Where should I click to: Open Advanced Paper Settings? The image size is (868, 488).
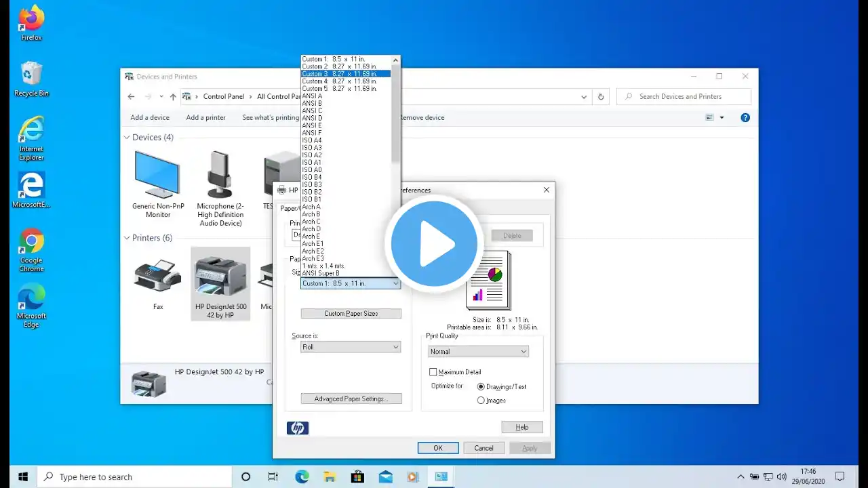tap(351, 399)
